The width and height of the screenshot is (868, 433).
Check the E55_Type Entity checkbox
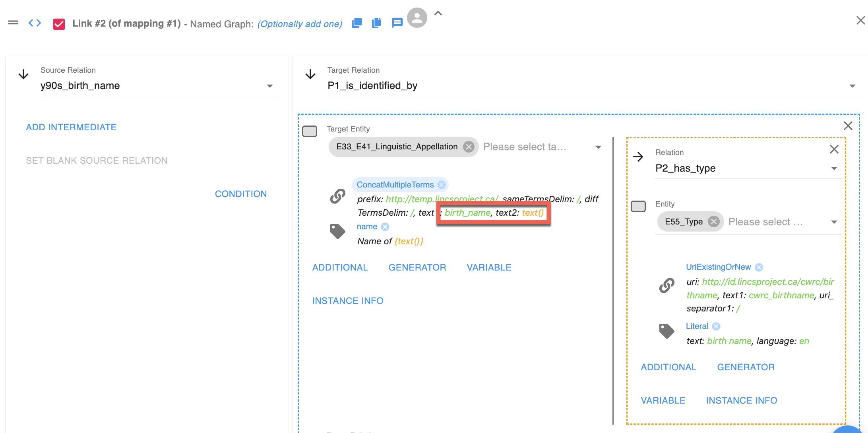[638, 206]
